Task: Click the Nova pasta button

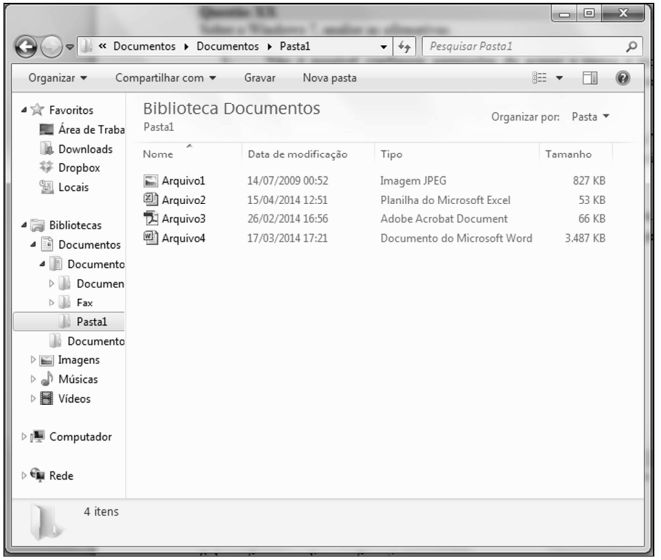Action: (x=329, y=78)
